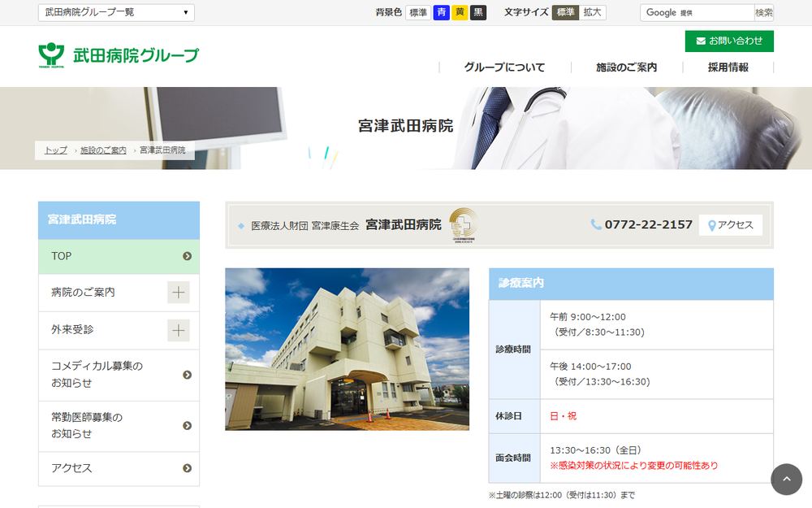Click arrow icon beside sidebar アクセス
This screenshot has height=508, width=812.
tap(187, 468)
